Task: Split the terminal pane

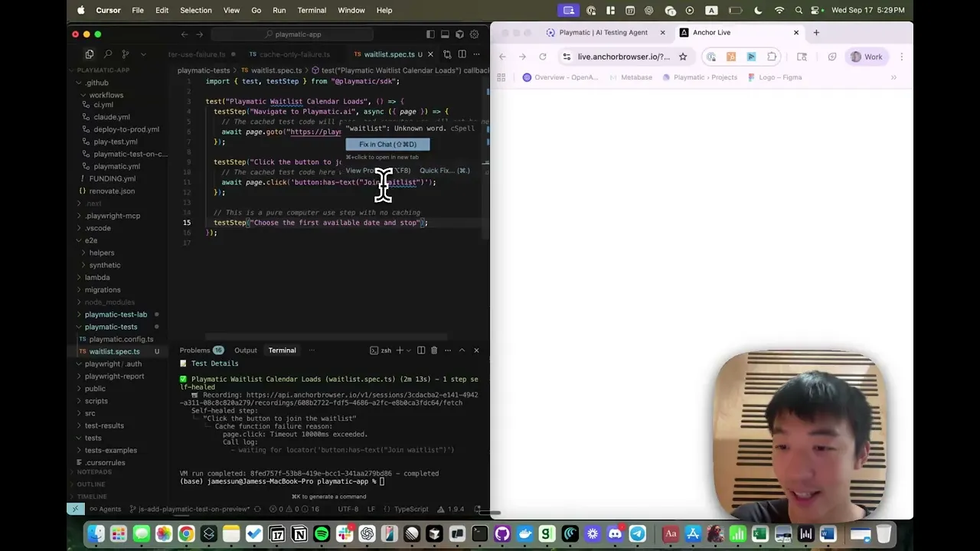Action: (x=421, y=350)
